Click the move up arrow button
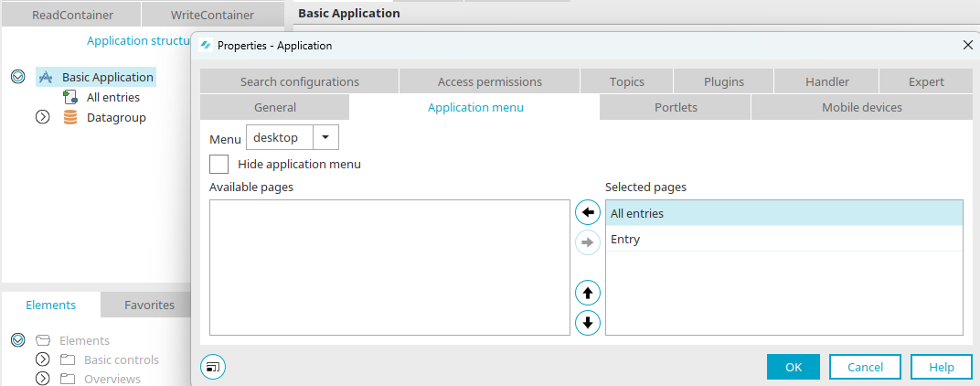 tap(588, 294)
